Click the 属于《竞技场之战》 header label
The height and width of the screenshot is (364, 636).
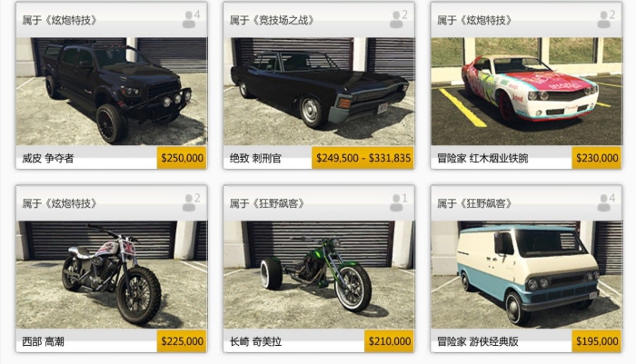tap(272, 20)
